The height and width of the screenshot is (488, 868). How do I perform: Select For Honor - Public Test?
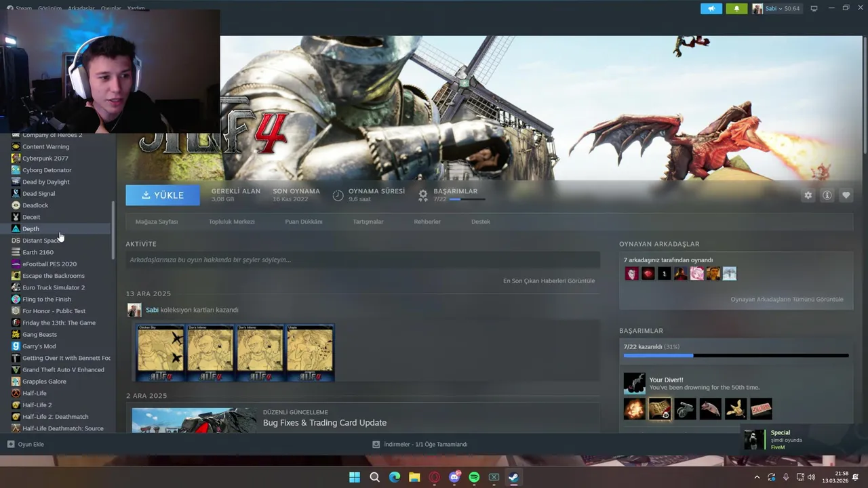point(54,311)
